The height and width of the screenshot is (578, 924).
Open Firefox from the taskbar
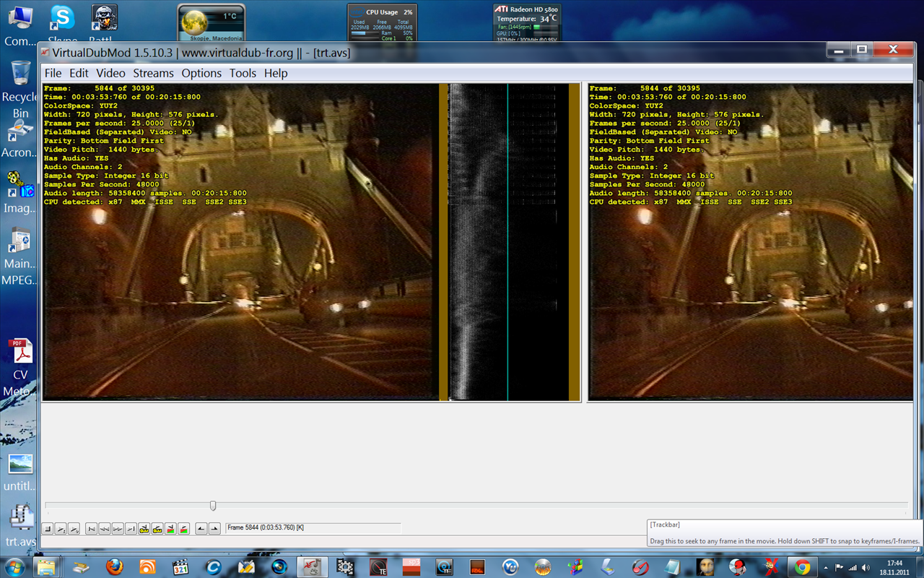(x=114, y=566)
